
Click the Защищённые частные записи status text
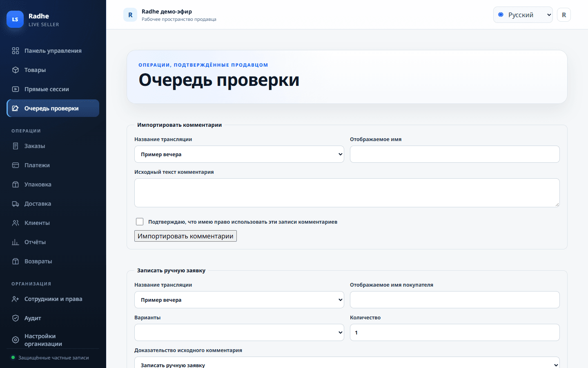click(53, 358)
